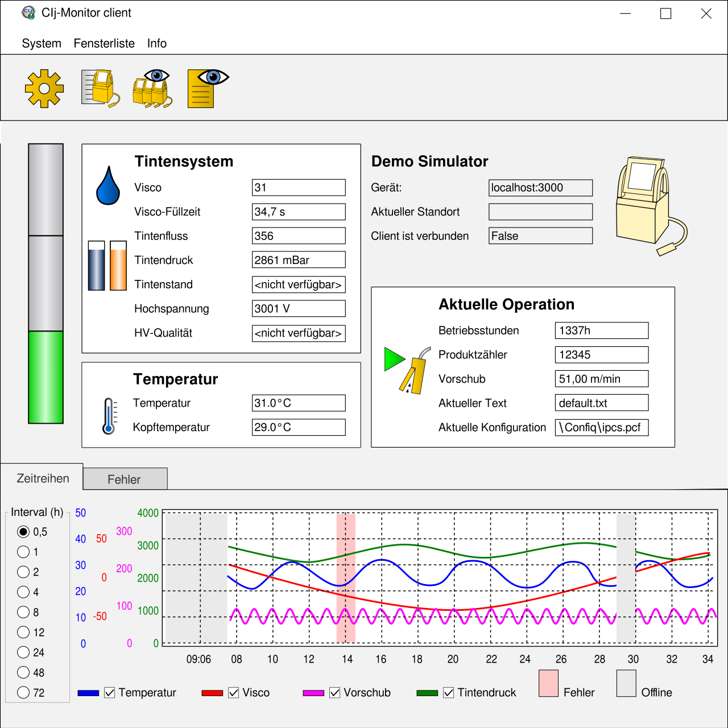This screenshot has height=728, width=728.
Task: Click the Hochspannung 3001 V field
Action: pyautogui.click(x=299, y=309)
